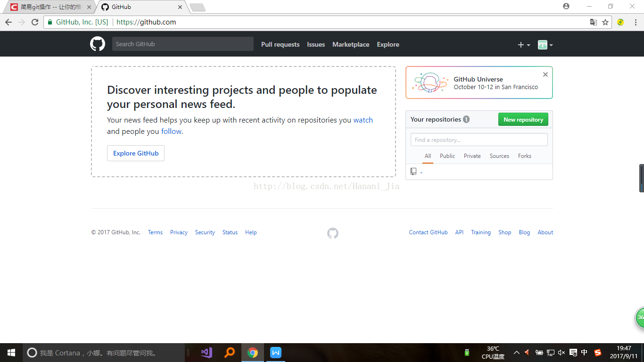
Task: Click the muted speaker volume icon in tray
Action: click(561, 353)
